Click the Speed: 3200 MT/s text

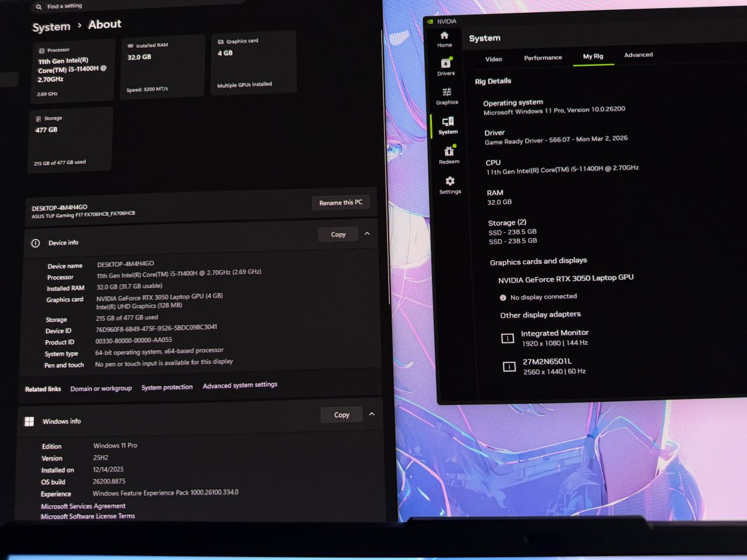click(147, 90)
